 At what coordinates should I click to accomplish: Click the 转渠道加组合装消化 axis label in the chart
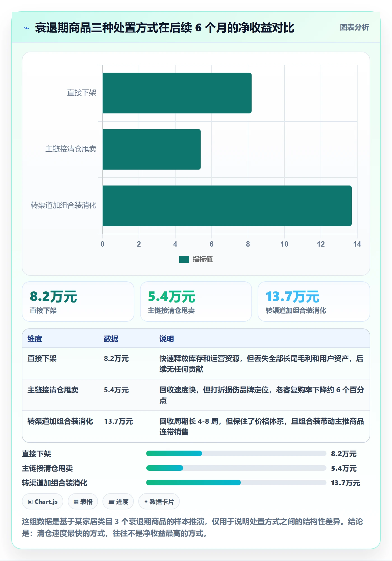click(64, 205)
